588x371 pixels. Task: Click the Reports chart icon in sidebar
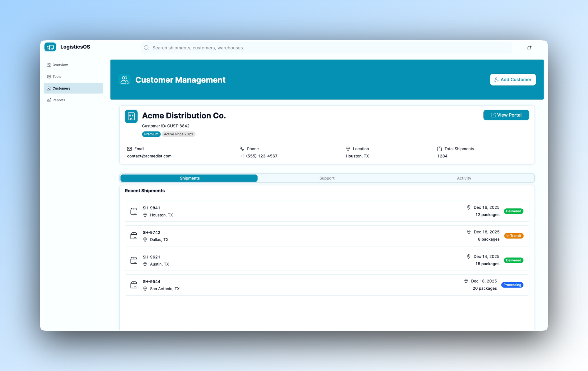pos(49,100)
